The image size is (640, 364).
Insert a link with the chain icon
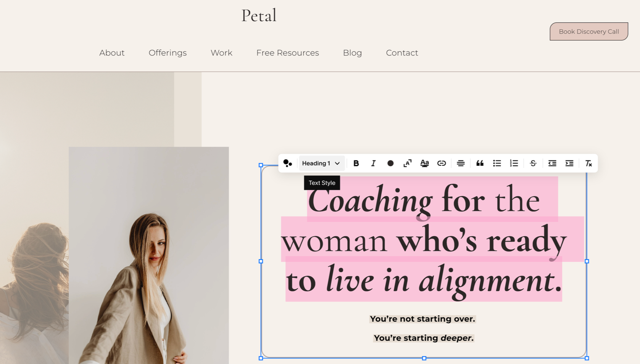coord(442,164)
